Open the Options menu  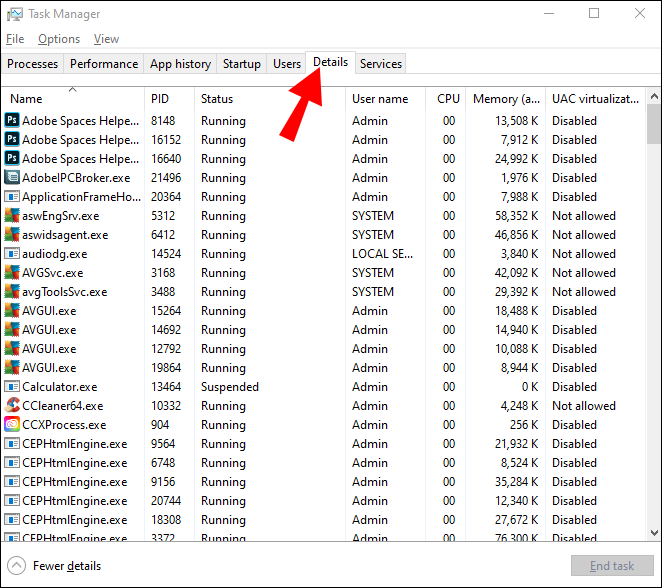point(59,39)
